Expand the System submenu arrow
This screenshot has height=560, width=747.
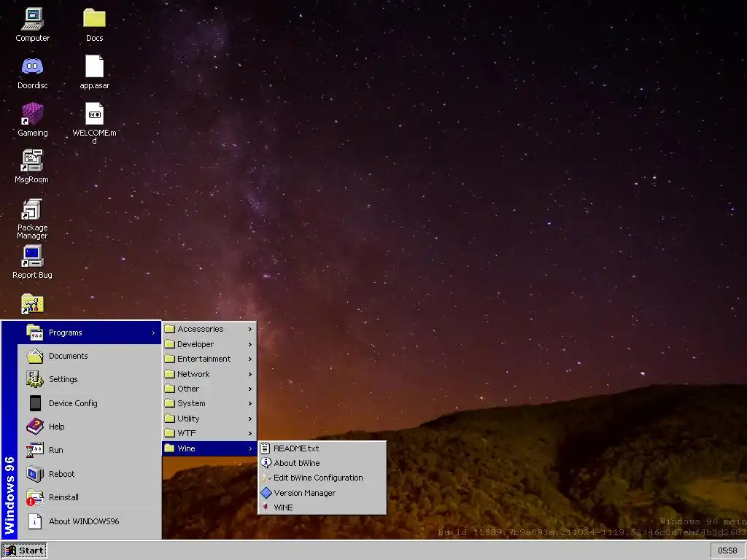pyautogui.click(x=250, y=404)
